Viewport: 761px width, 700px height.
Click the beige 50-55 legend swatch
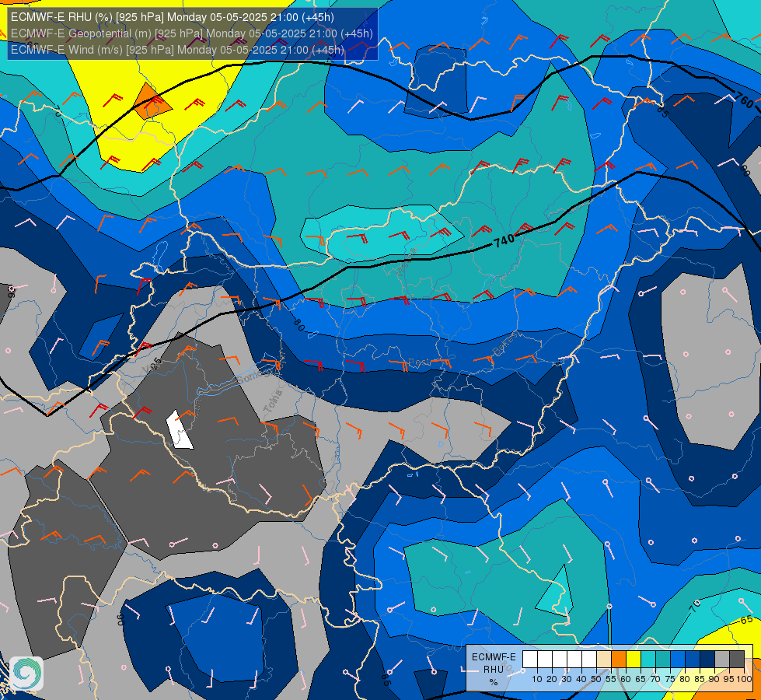pyautogui.click(x=604, y=659)
